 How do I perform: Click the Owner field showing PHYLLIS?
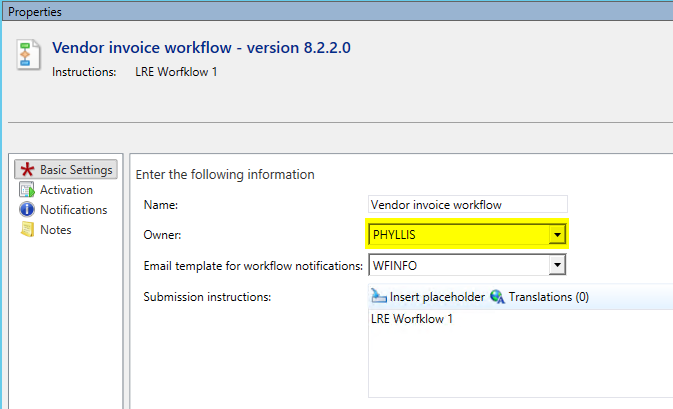pyautogui.click(x=458, y=235)
